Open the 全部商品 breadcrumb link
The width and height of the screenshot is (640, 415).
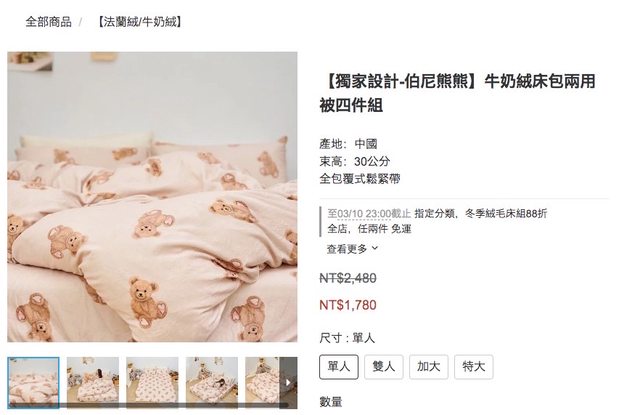(49, 22)
